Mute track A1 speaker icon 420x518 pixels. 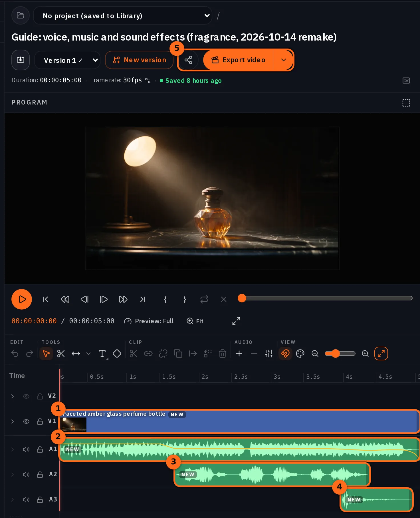26,449
